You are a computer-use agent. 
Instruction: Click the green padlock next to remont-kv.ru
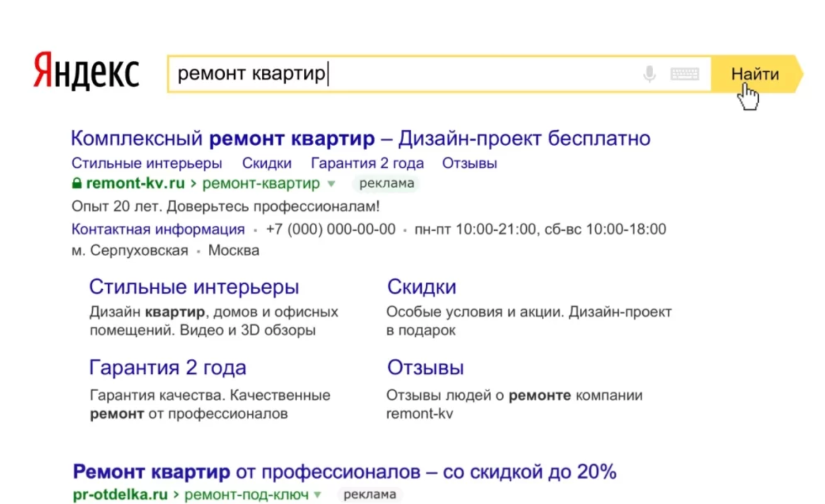tap(77, 183)
